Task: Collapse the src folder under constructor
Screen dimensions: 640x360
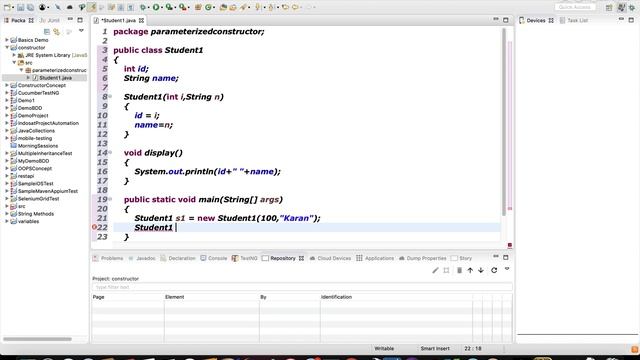Action: pyautogui.click(x=14, y=62)
